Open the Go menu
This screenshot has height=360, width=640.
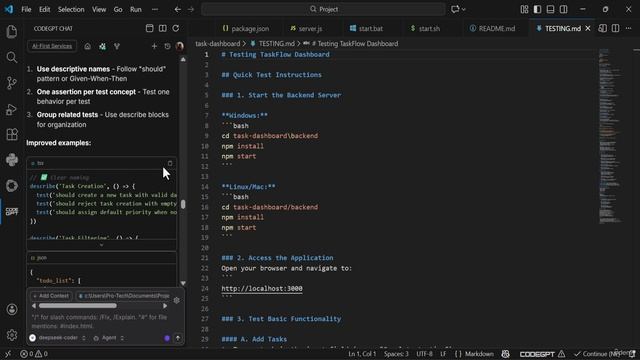pyautogui.click(x=118, y=9)
